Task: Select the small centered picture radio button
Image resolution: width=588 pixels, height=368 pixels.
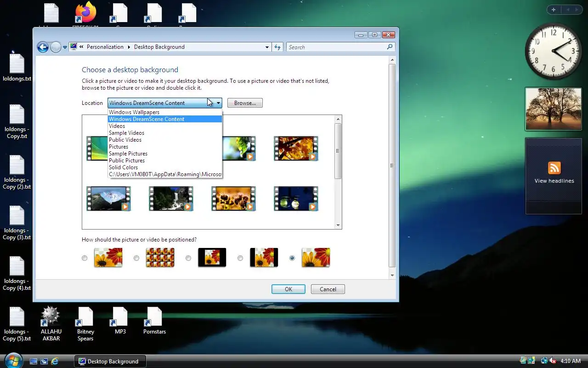Action: coord(188,258)
